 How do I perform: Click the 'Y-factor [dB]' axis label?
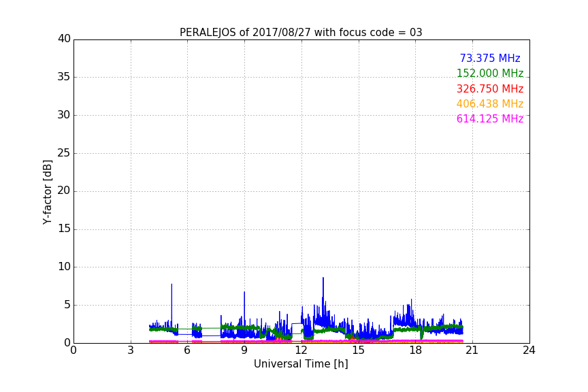47,192
